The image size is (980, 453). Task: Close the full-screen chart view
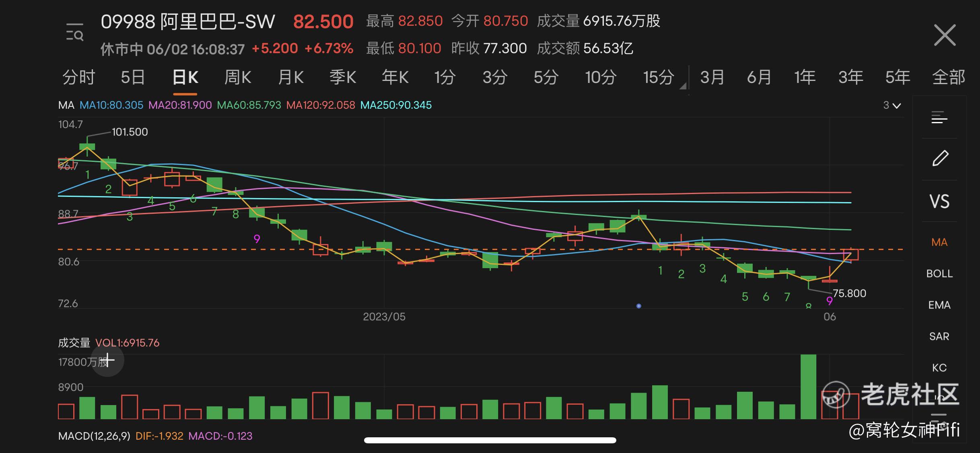tap(944, 35)
